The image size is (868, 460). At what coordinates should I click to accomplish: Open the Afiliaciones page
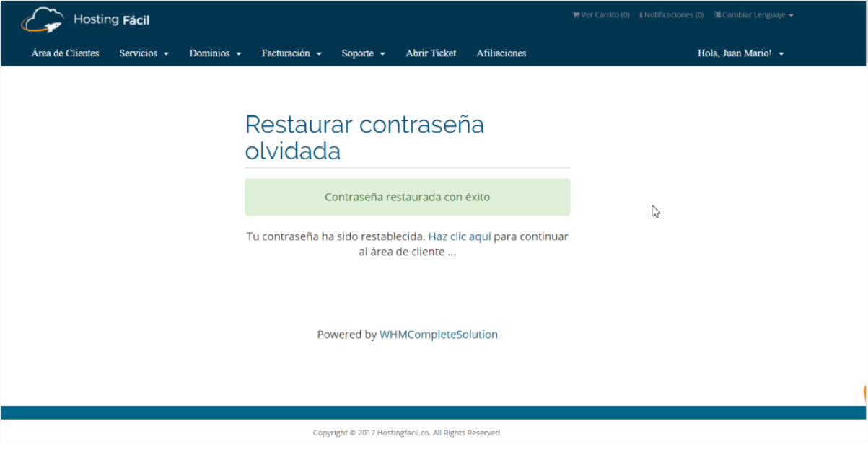click(501, 53)
